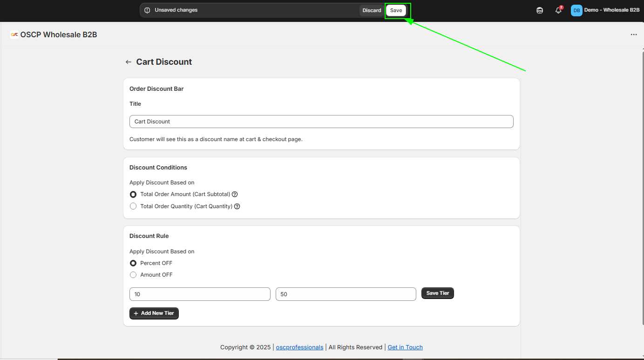Open the oscprofessionals footer link
The width and height of the screenshot is (644, 360).
click(299, 347)
